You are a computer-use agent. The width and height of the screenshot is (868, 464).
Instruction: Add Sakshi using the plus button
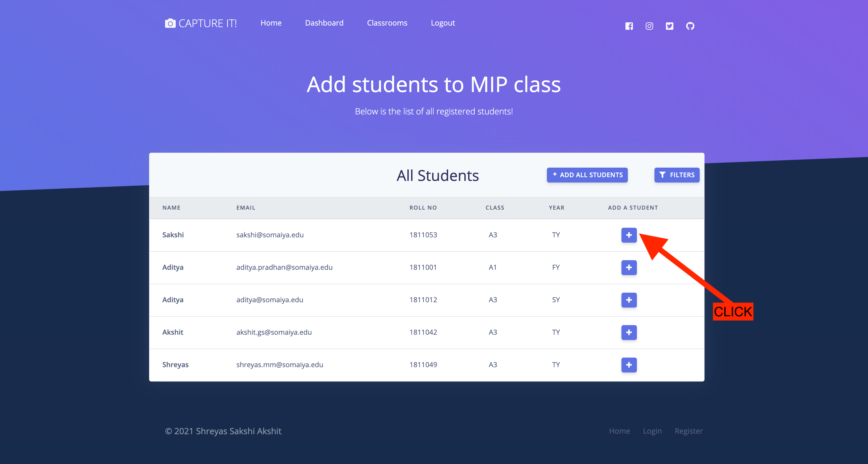coord(629,235)
